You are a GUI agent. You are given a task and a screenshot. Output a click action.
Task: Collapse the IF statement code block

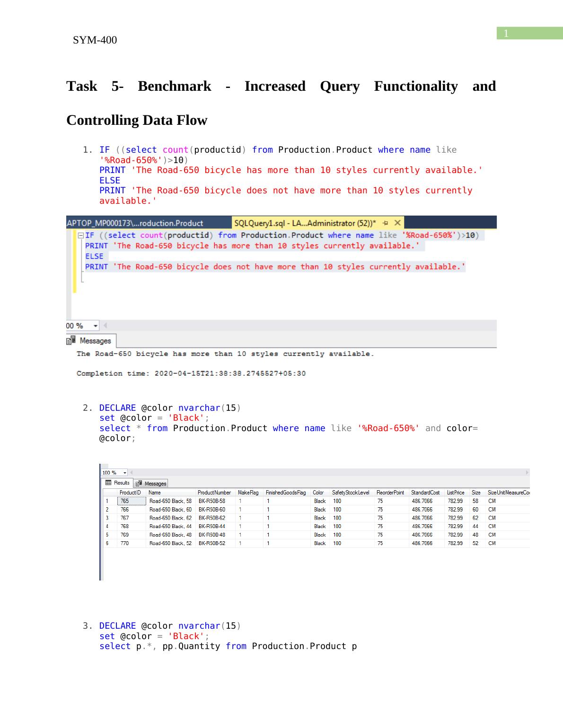click(x=81, y=235)
